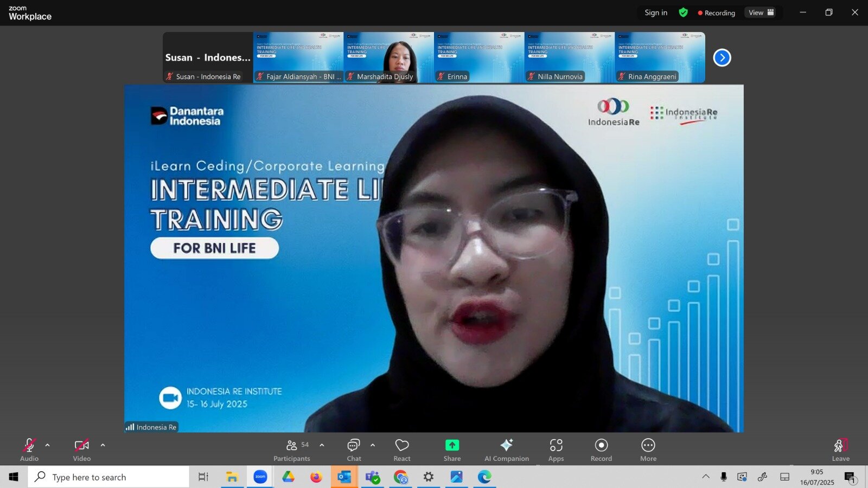
Task: Open Microsoft Teams from the taskbar
Action: [x=373, y=477]
